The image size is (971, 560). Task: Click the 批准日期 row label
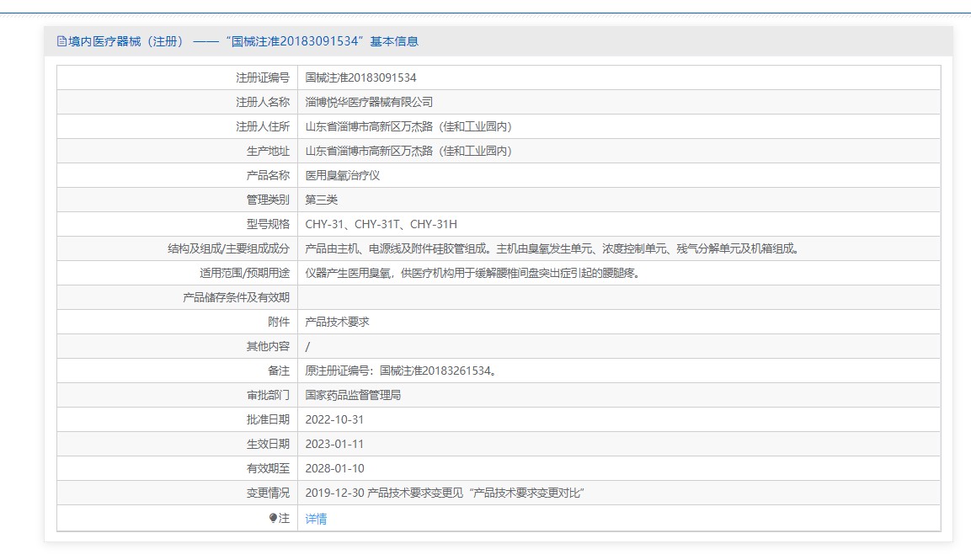point(268,419)
